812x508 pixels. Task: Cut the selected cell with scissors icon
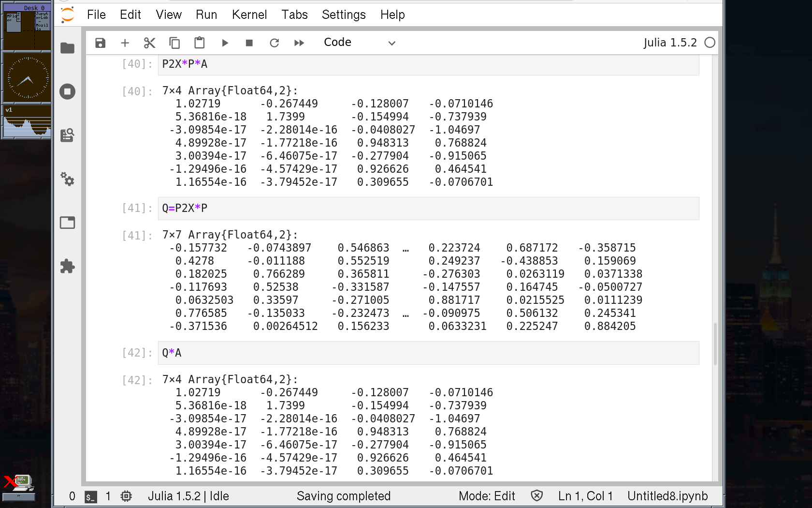coord(149,43)
